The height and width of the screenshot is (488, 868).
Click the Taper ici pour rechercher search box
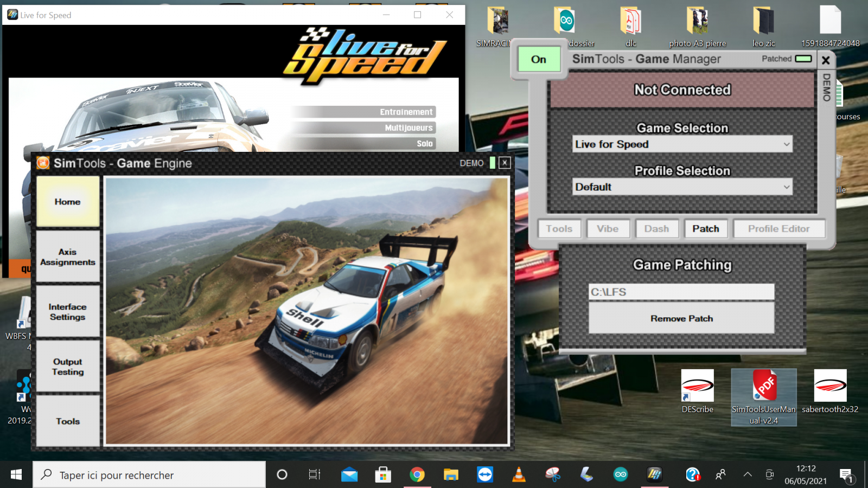149,475
